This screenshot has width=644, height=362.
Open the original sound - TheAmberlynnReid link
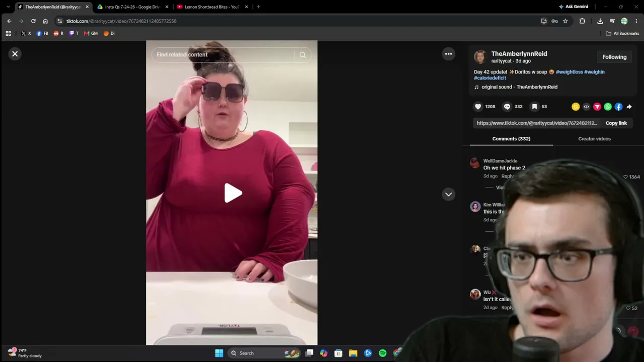(519, 87)
